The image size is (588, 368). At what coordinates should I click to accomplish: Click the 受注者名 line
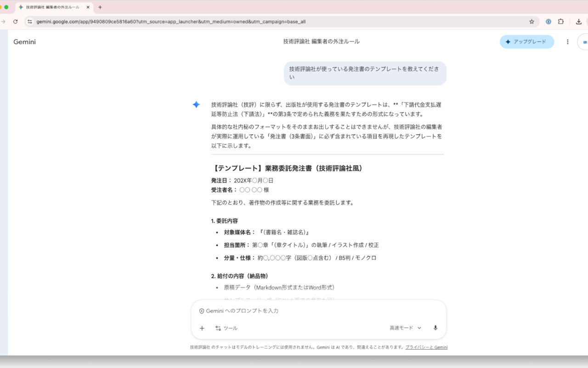pyautogui.click(x=240, y=190)
